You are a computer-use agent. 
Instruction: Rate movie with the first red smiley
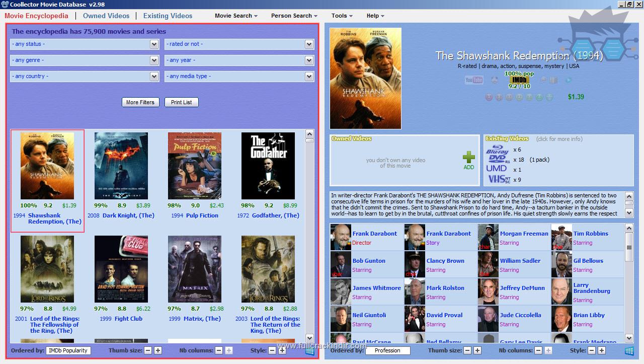pyautogui.click(x=489, y=97)
